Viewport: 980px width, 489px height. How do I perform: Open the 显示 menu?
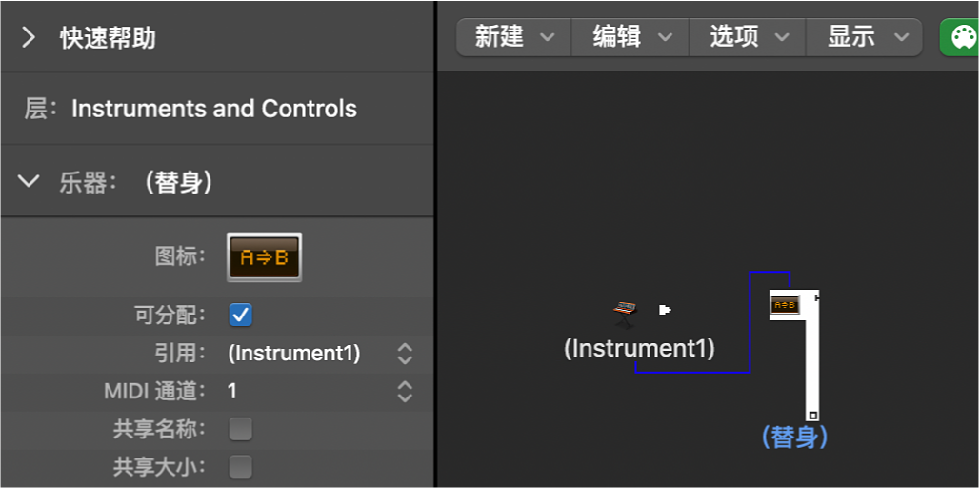coord(865,37)
